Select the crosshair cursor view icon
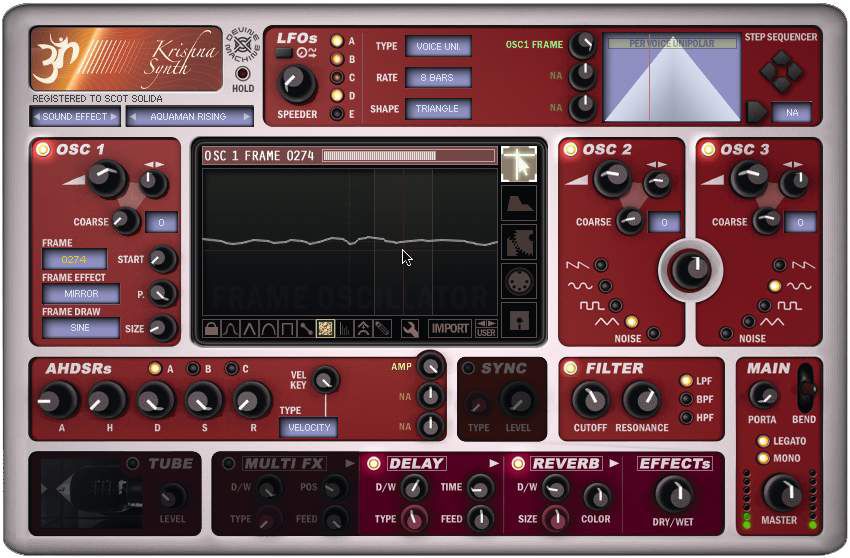850x558 pixels. [x=519, y=164]
